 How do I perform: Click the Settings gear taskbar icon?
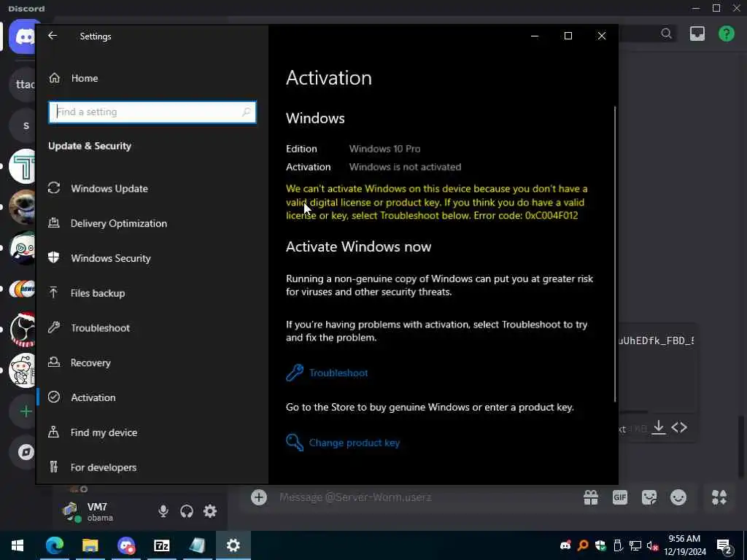pyautogui.click(x=233, y=545)
